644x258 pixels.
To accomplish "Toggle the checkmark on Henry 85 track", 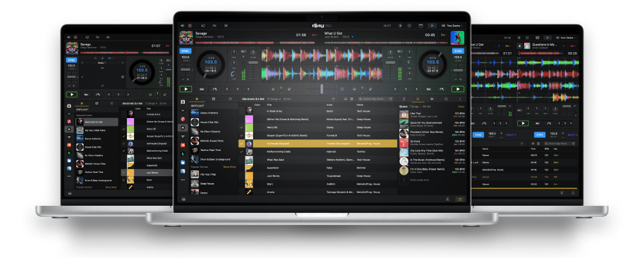I will [242, 128].
